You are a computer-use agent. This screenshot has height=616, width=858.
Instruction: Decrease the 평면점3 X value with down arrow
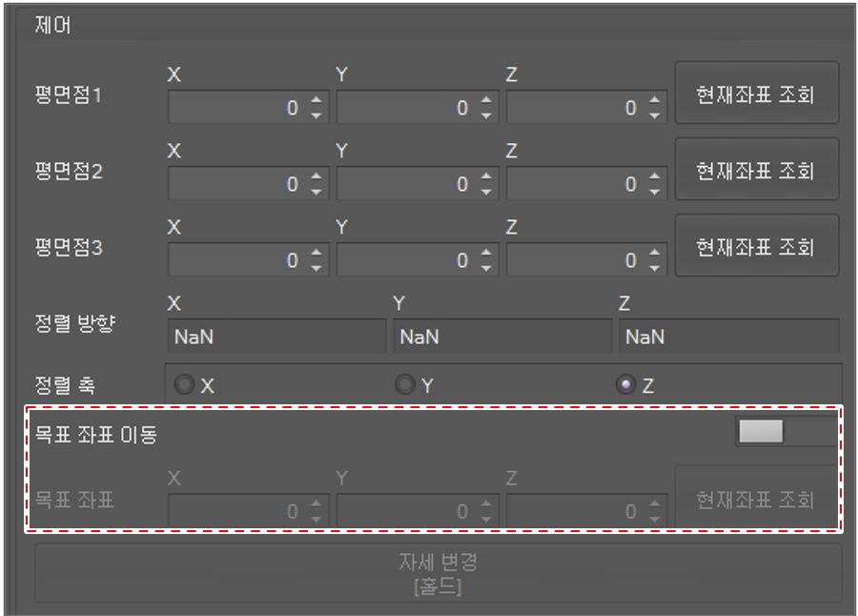point(317,268)
